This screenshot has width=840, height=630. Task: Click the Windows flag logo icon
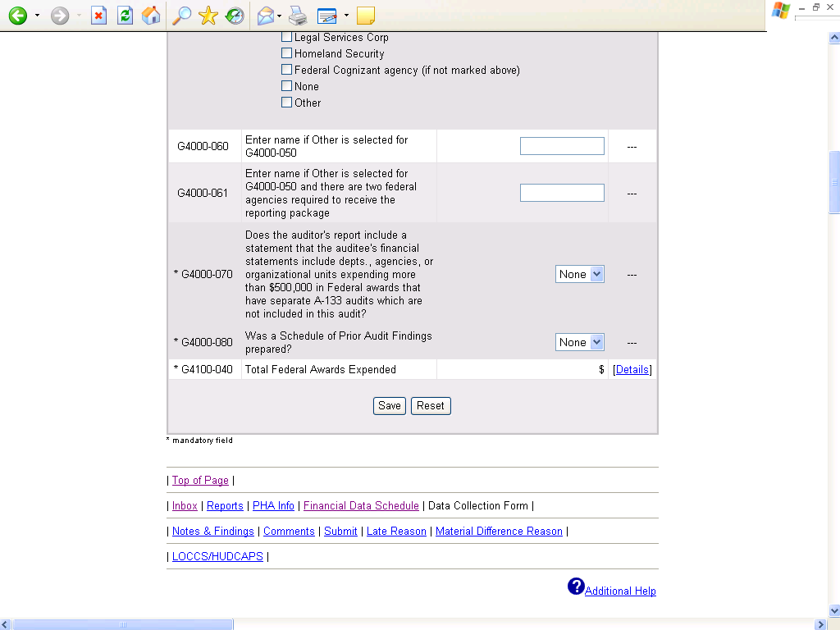click(x=781, y=10)
